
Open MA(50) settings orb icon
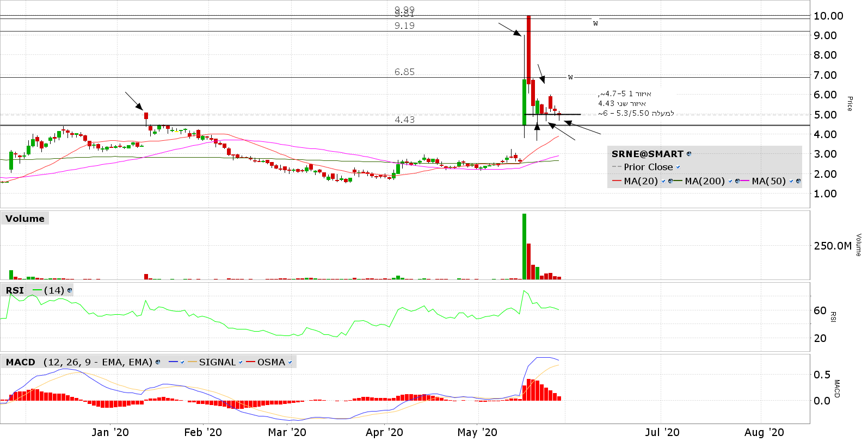pyautogui.click(x=798, y=181)
